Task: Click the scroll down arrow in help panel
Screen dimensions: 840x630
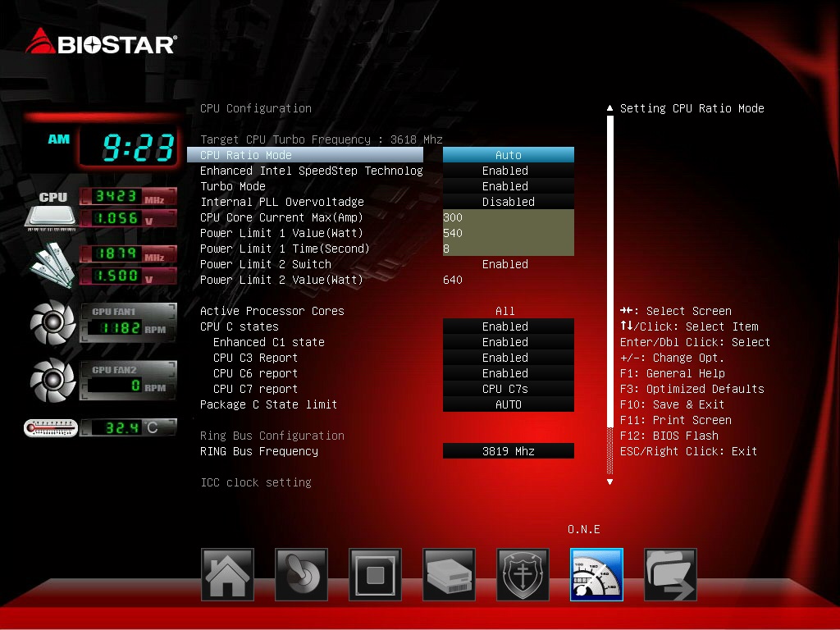Action: 609,482
